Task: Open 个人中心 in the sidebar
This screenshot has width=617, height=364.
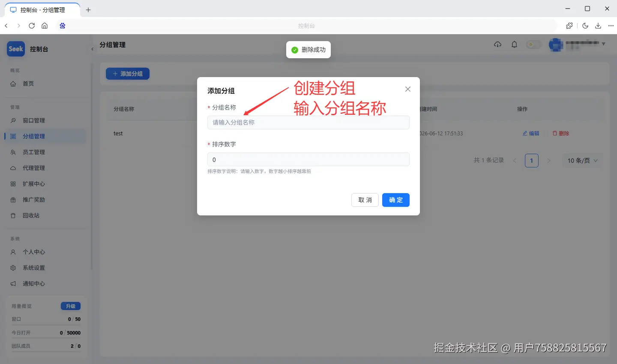Action: point(45,252)
